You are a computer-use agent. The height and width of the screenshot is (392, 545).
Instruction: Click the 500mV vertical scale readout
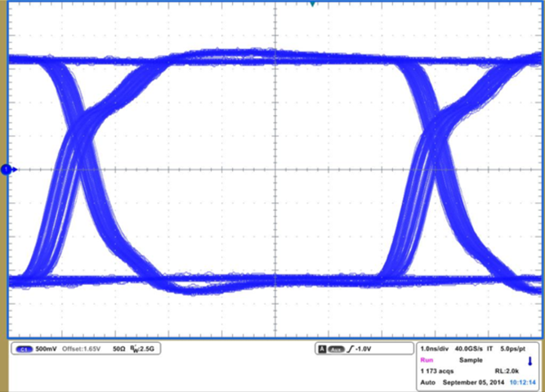click(x=46, y=349)
